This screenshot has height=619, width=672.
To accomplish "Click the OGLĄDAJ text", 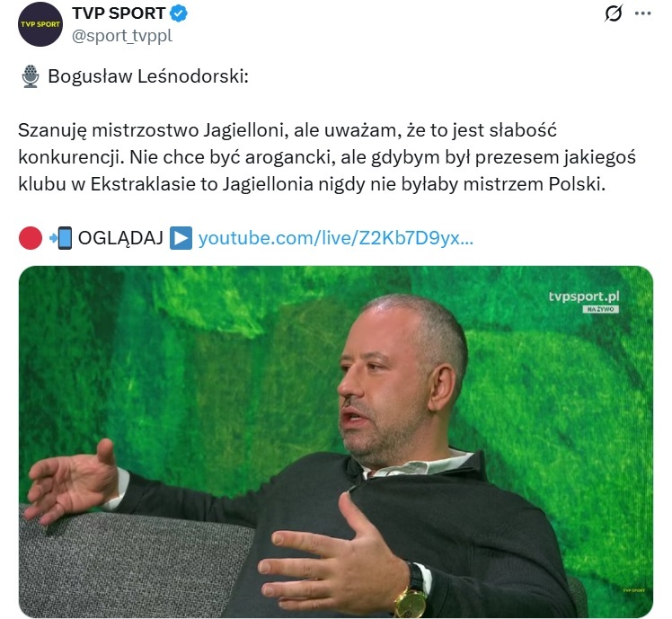I will (x=120, y=238).
